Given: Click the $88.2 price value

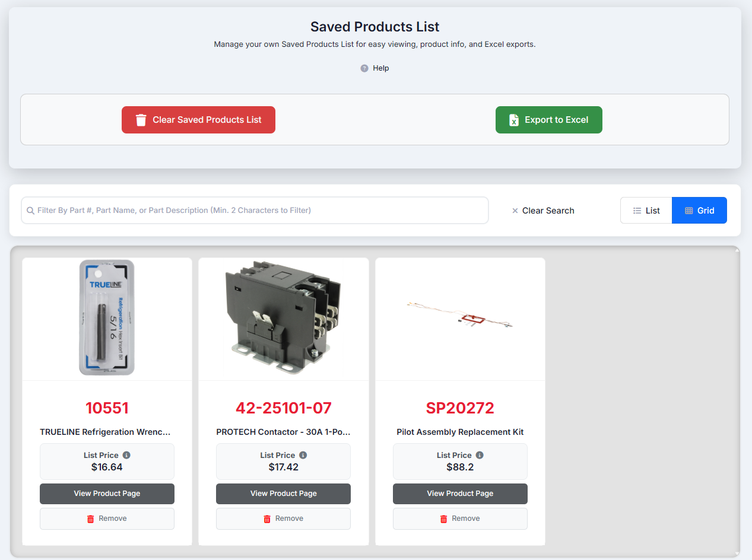Looking at the screenshot, I should point(460,467).
